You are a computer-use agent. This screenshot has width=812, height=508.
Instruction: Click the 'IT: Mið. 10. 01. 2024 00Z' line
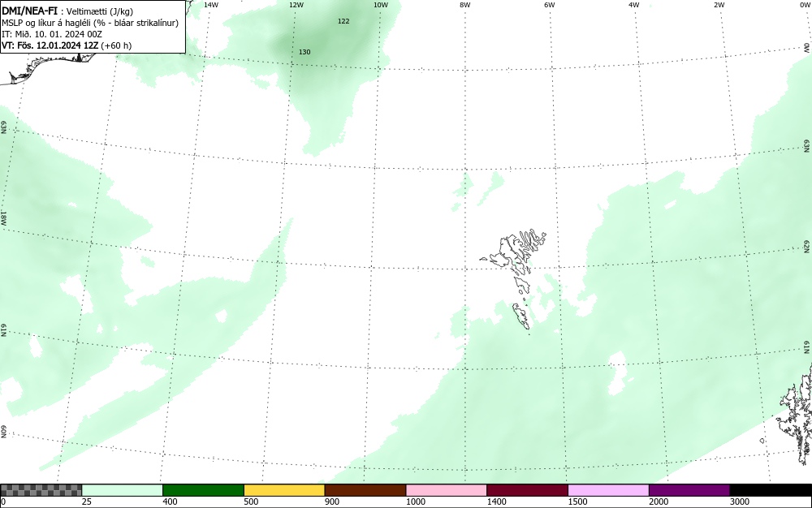pos(52,34)
